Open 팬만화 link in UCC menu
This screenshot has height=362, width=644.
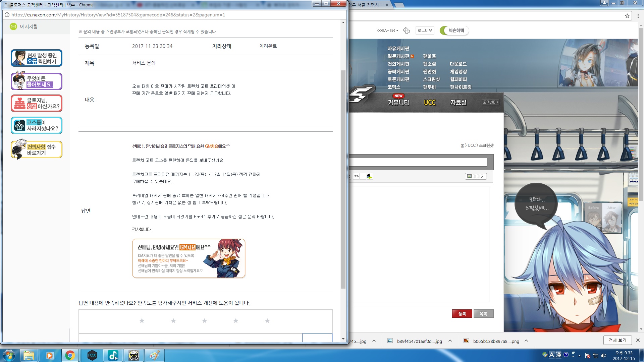[x=429, y=72]
